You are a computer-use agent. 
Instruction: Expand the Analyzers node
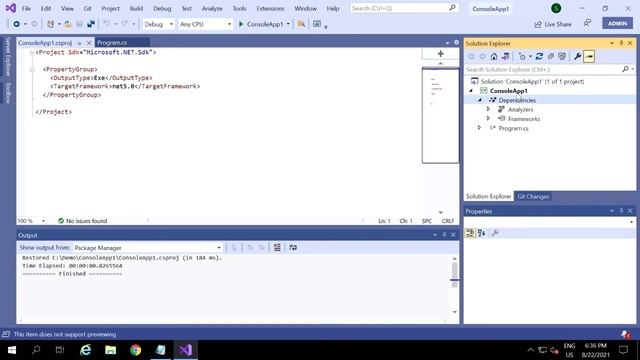tap(489, 109)
